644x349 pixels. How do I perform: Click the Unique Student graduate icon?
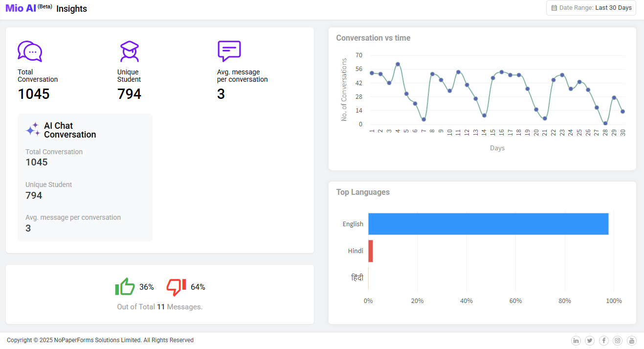(130, 51)
